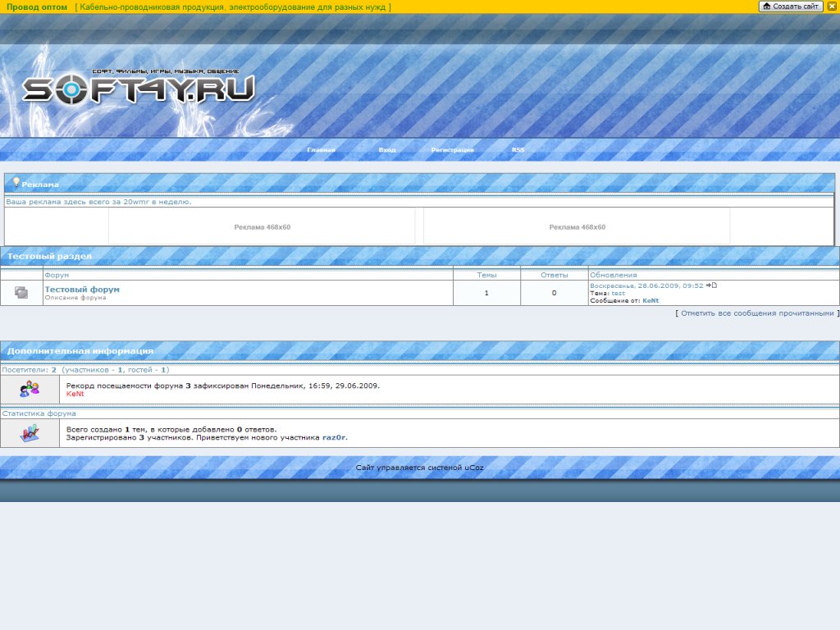Viewport: 840px width, 630px height.
Task: Go to Регистрация in the navigation
Action: click(x=452, y=150)
